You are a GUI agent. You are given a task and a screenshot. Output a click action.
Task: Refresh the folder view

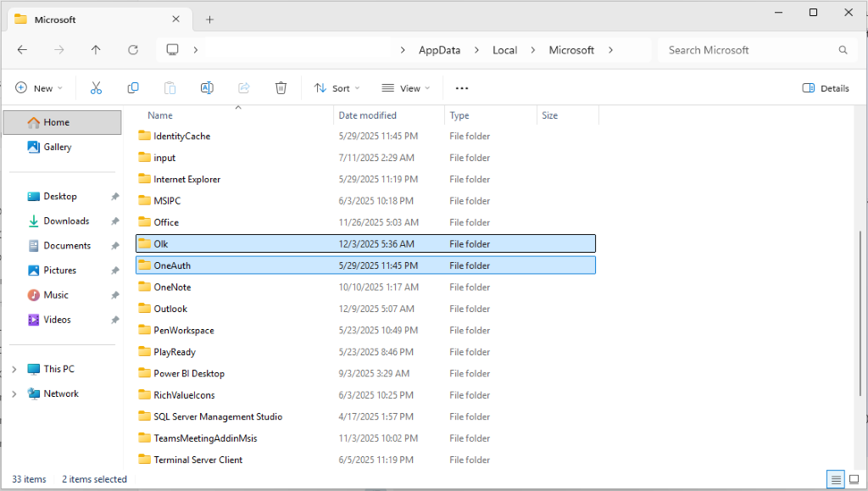(133, 50)
